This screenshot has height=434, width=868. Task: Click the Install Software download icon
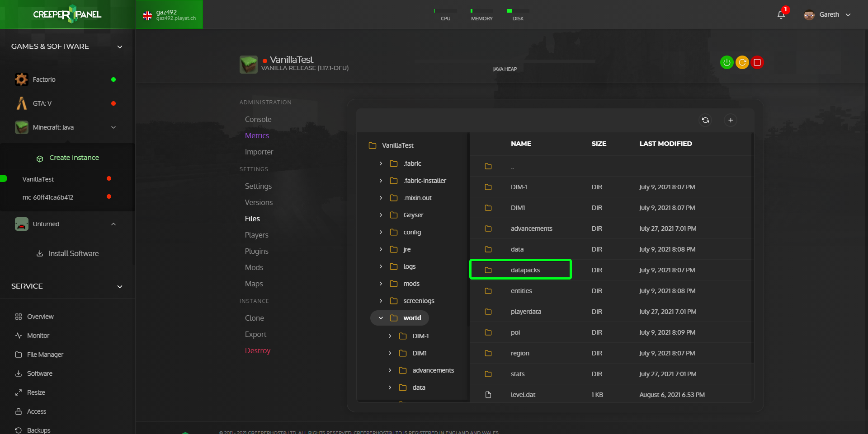(40, 253)
